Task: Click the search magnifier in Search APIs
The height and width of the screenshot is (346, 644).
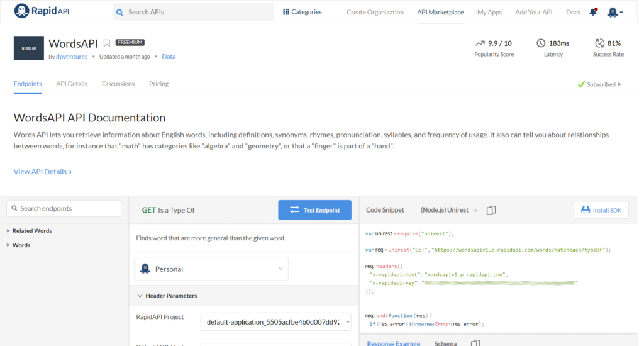Action: tap(119, 13)
